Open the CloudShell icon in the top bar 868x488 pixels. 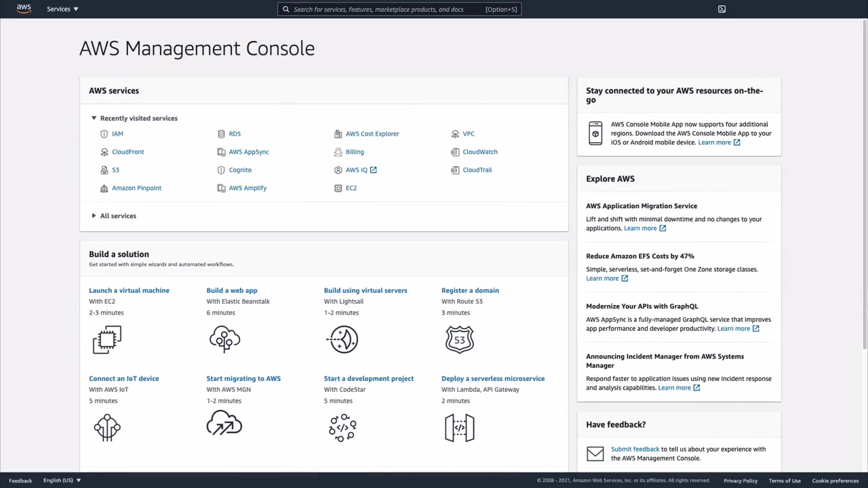pos(722,9)
